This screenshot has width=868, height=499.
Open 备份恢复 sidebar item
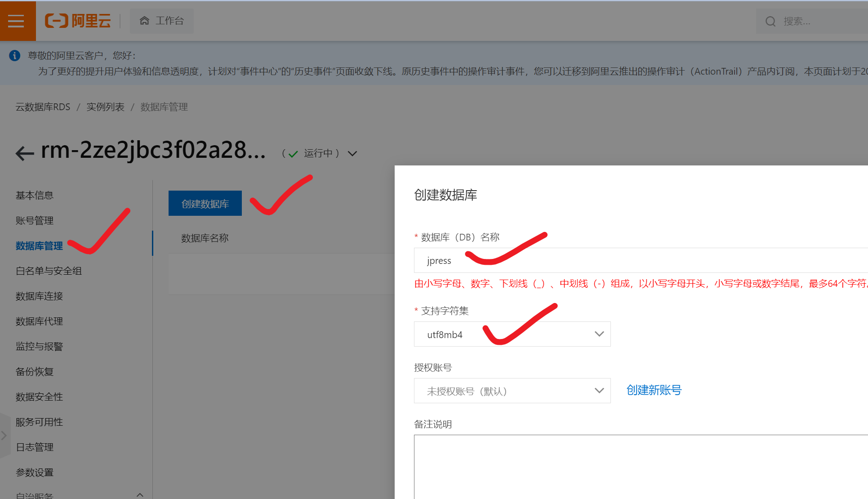point(35,371)
